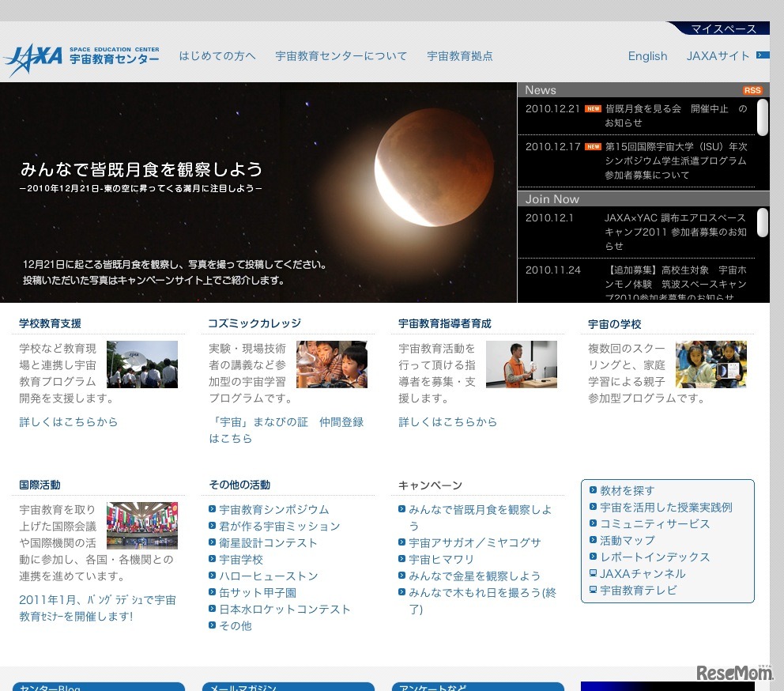784x691 pixels.
Task: Click the NEW badge on the 2010.12.21 news item
Action: coord(592,108)
